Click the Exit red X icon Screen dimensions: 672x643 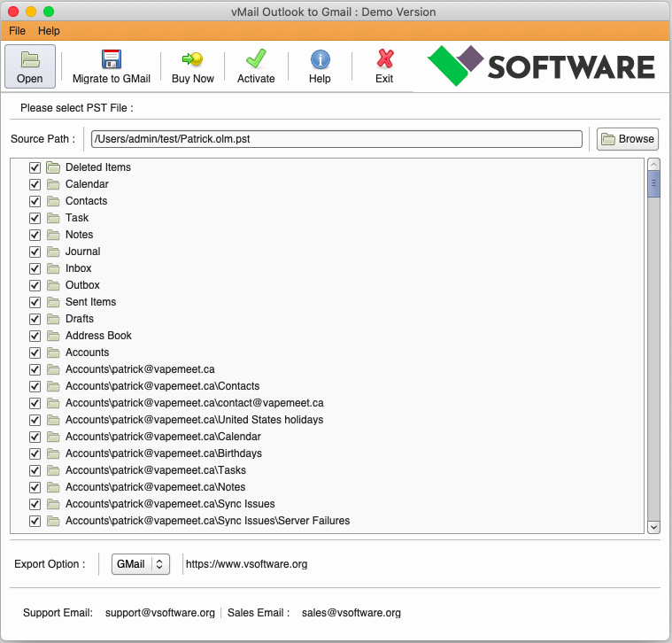click(384, 59)
